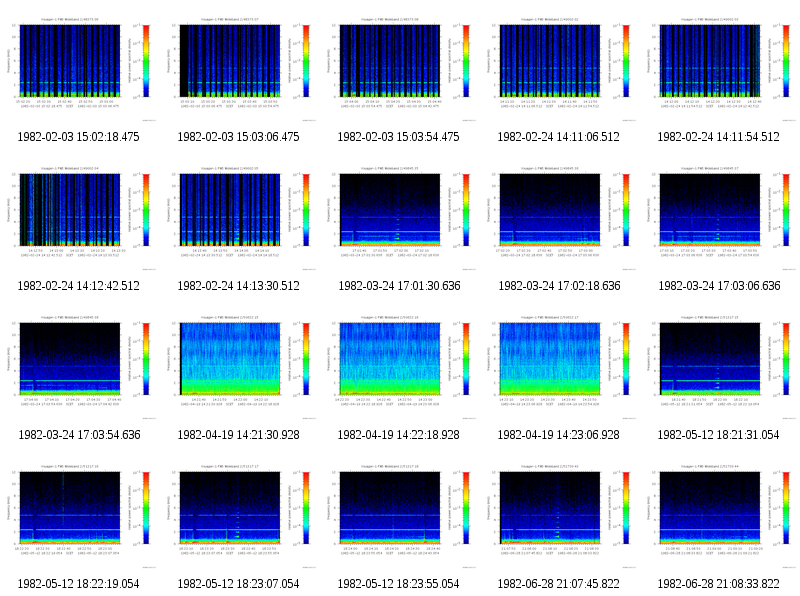Open the 1982-02-03 15:03:54.475 spectrogram thumbnail

tap(399, 68)
